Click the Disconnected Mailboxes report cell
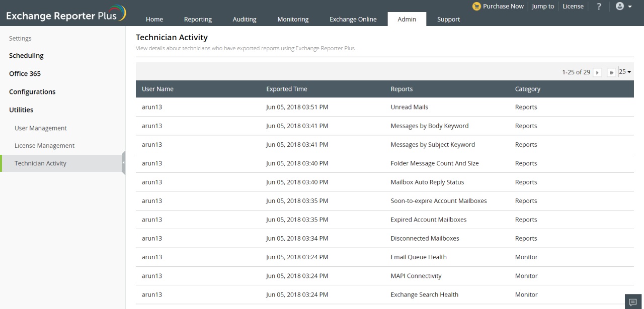This screenshot has width=644, height=309. point(425,239)
